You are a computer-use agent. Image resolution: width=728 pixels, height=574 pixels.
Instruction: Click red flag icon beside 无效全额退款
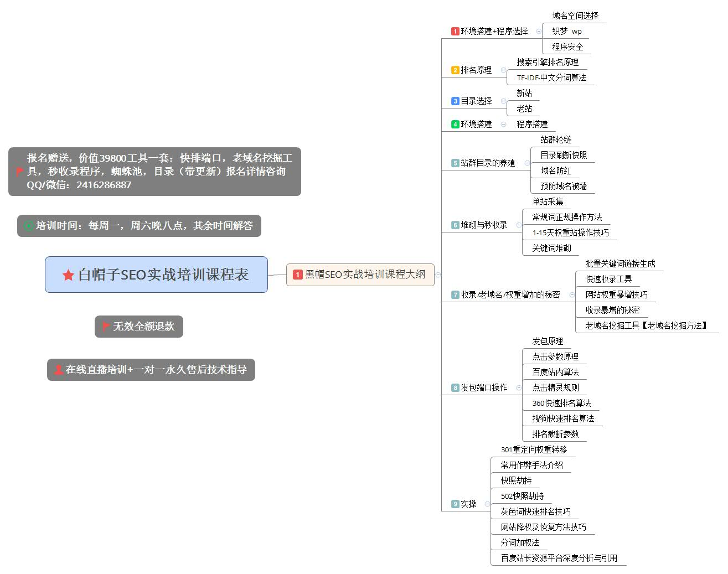click(x=106, y=326)
